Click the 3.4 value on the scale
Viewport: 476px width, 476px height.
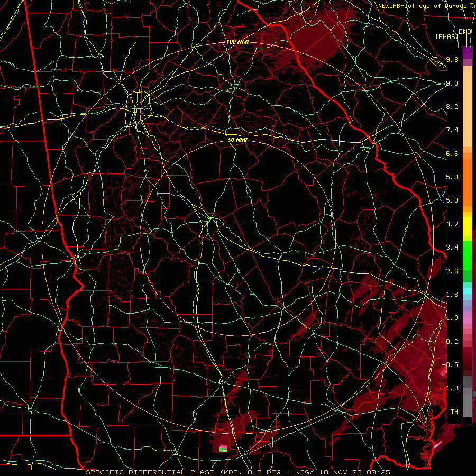(452, 248)
